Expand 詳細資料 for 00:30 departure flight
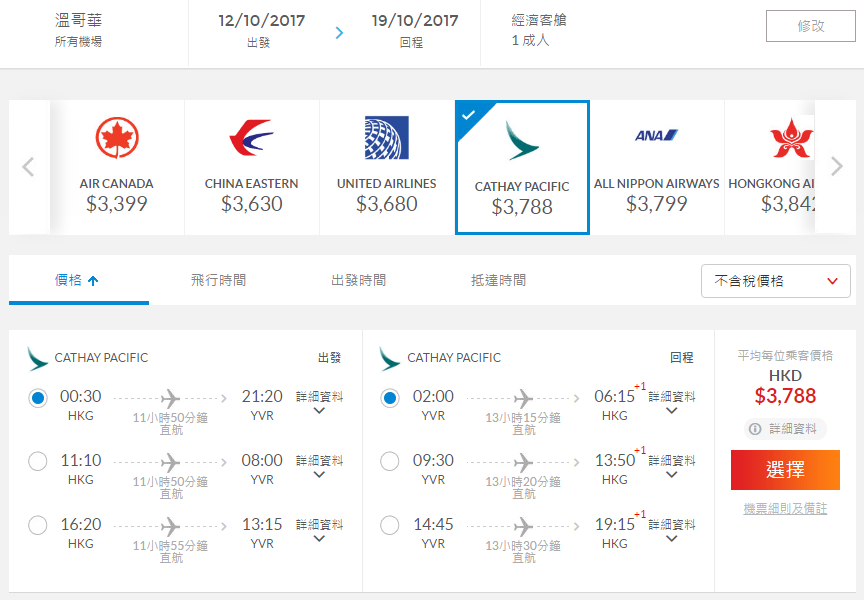 (320, 403)
